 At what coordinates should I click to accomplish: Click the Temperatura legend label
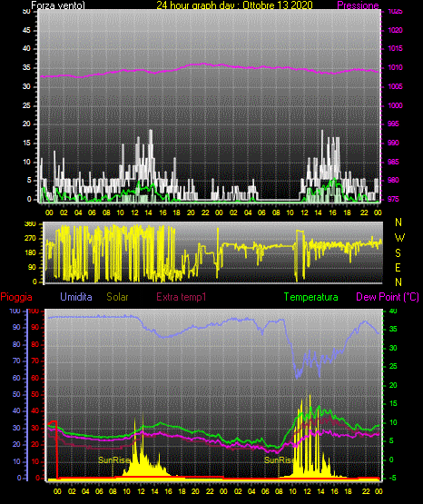coord(311,297)
